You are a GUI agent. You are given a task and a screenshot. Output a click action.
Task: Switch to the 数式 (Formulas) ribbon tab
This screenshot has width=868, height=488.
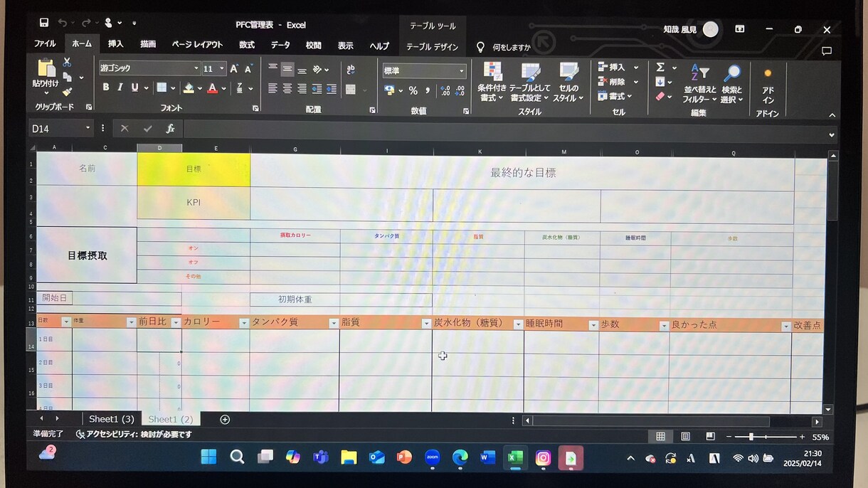coord(247,45)
